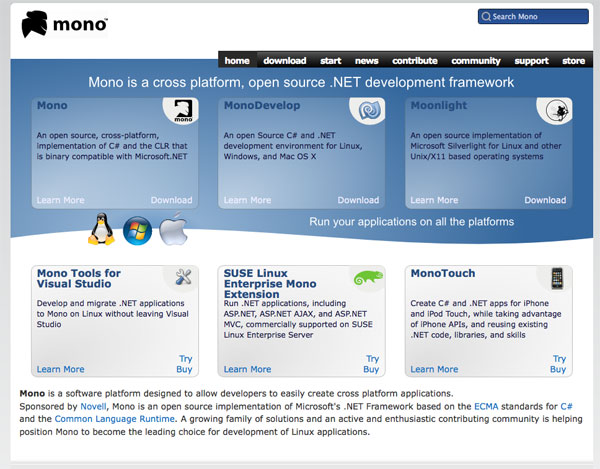Open the store navigation tab
The image size is (600, 469).
point(573,61)
